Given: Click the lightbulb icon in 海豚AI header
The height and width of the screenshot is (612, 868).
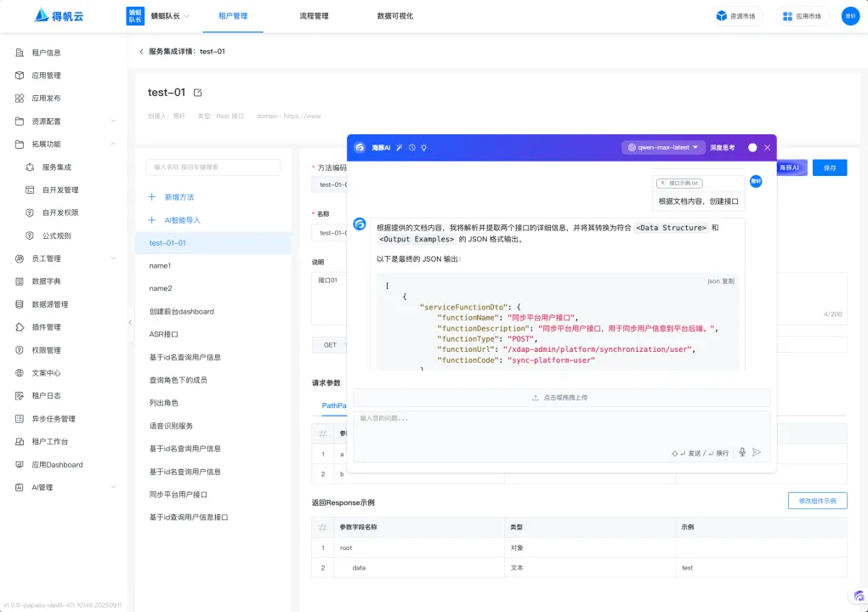Looking at the screenshot, I should (x=424, y=148).
